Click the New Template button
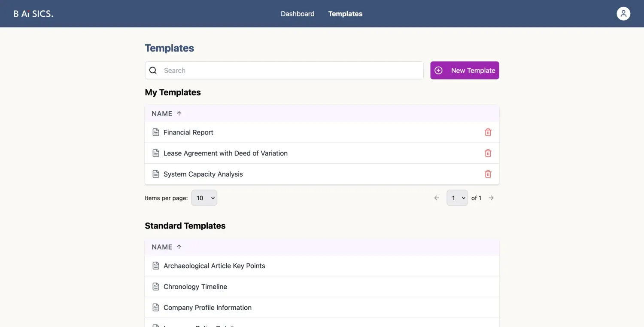 465,70
